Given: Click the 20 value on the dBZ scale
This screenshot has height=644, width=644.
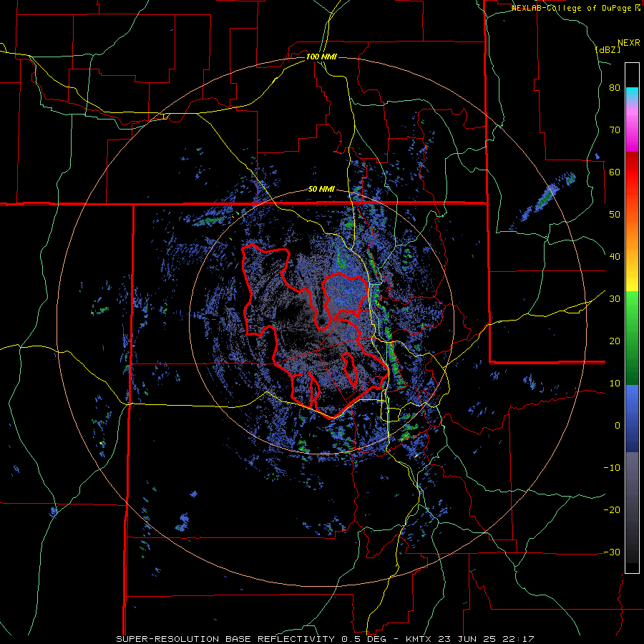Looking at the screenshot, I should pos(615,341).
